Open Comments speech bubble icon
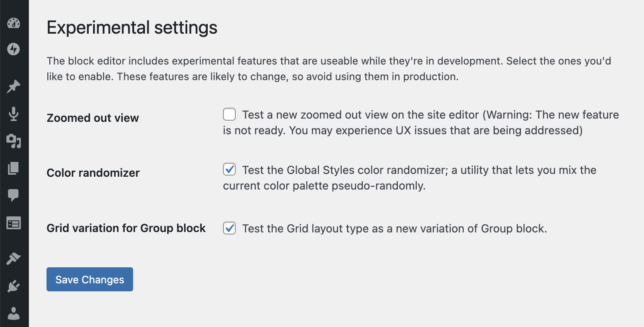The height and width of the screenshot is (327, 644). pyautogui.click(x=14, y=195)
